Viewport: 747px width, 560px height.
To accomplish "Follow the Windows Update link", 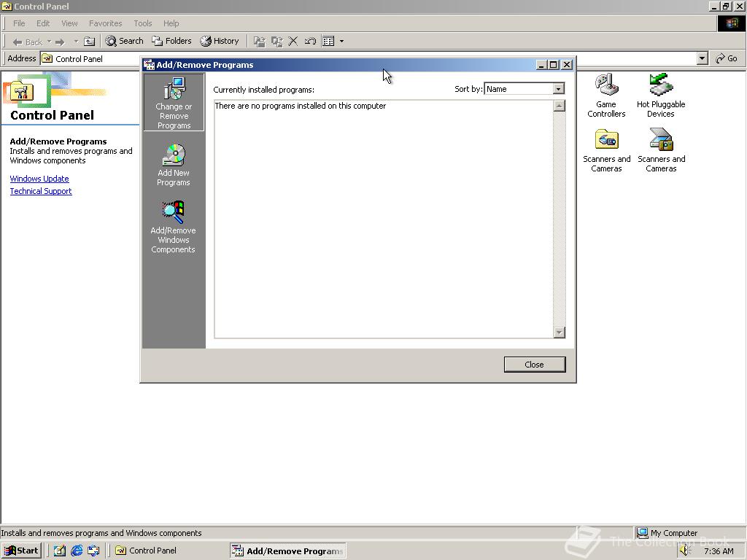I will pyautogui.click(x=39, y=179).
